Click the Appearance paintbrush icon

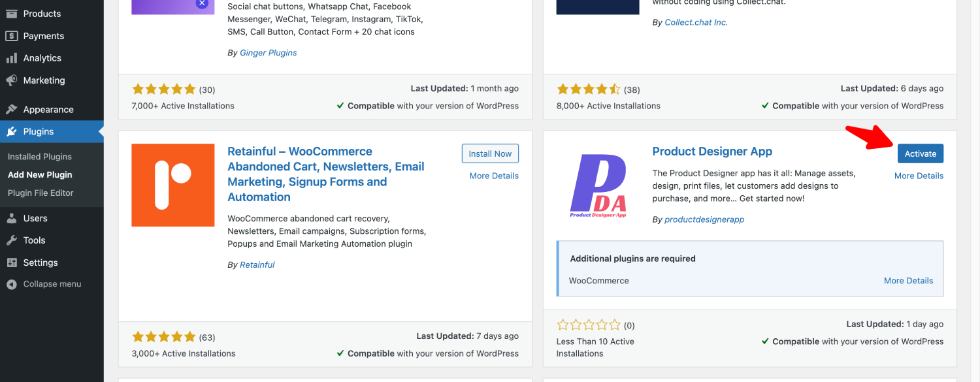(12, 110)
